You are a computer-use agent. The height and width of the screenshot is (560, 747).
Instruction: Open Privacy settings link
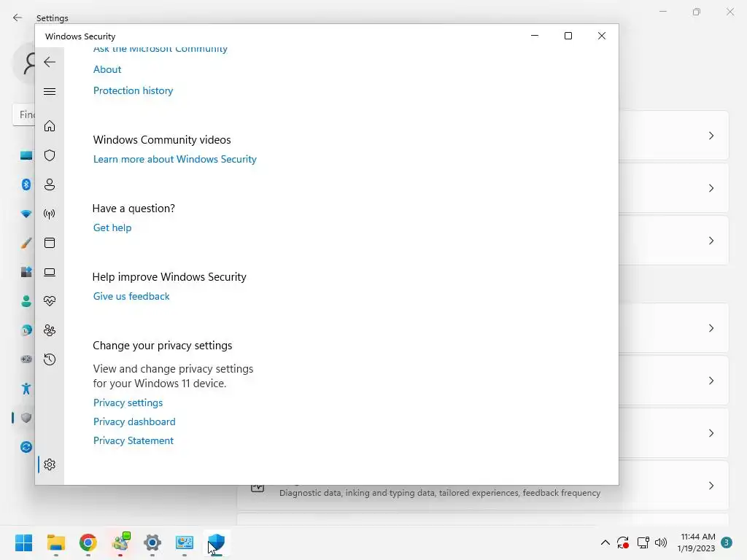[x=128, y=402]
